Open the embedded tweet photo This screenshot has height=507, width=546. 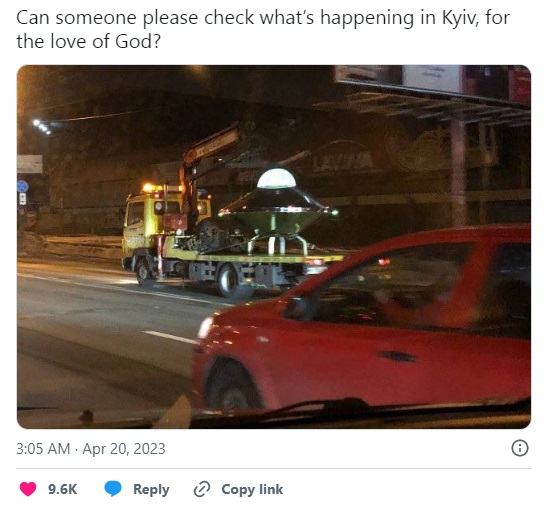click(274, 247)
